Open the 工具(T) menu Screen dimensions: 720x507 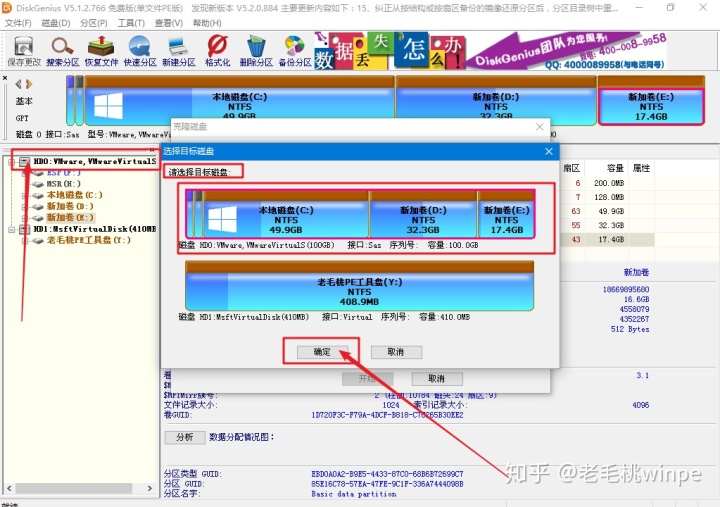(x=131, y=23)
